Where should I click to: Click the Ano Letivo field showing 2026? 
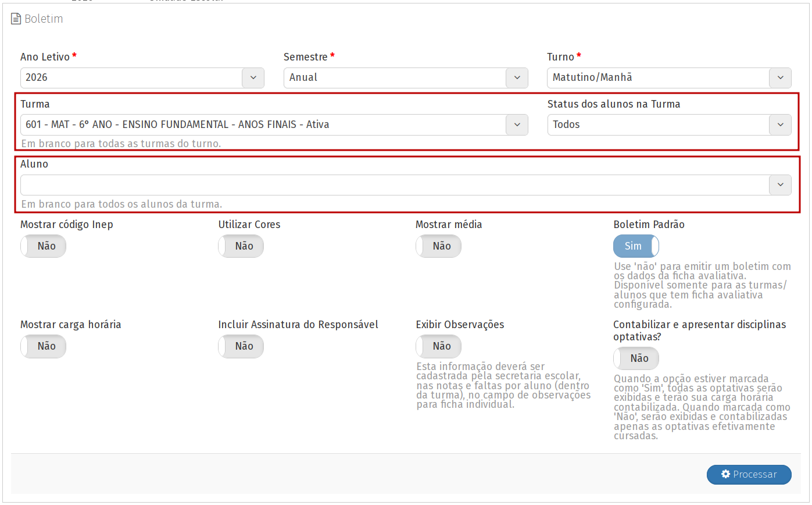(x=131, y=78)
